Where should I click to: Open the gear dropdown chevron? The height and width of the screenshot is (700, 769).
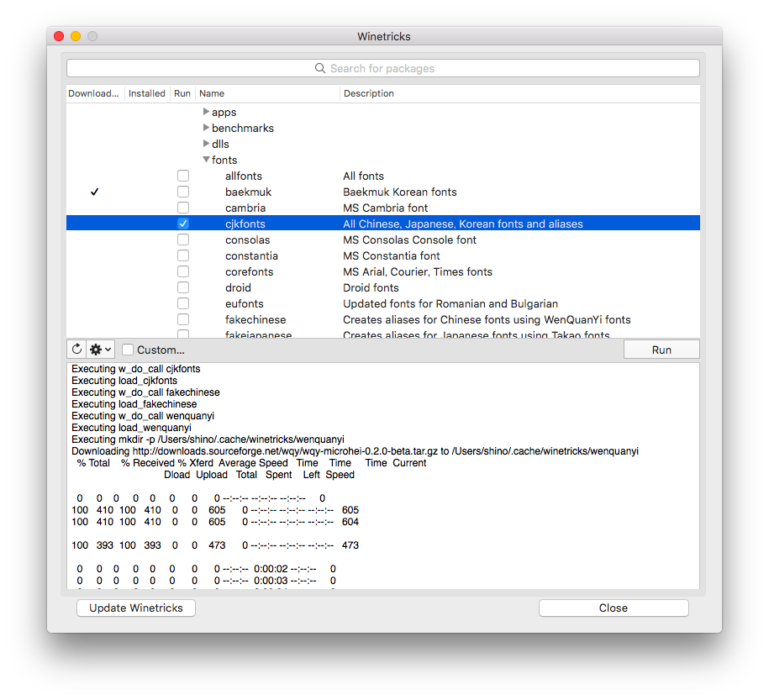click(x=107, y=349)
